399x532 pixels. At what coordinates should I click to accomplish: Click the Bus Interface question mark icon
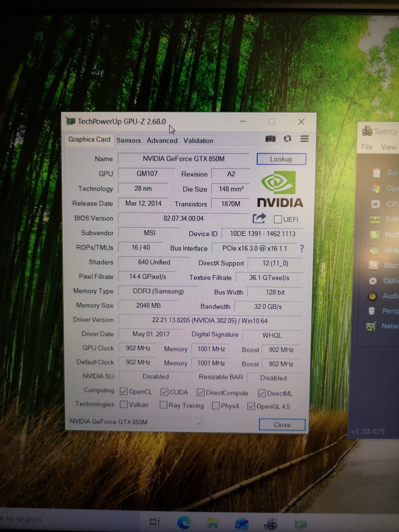[302, 248]
